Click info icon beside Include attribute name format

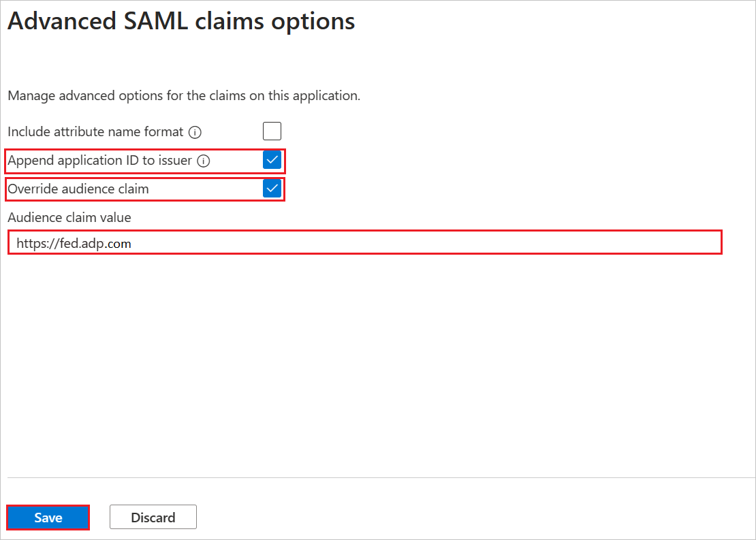point(195,132)
